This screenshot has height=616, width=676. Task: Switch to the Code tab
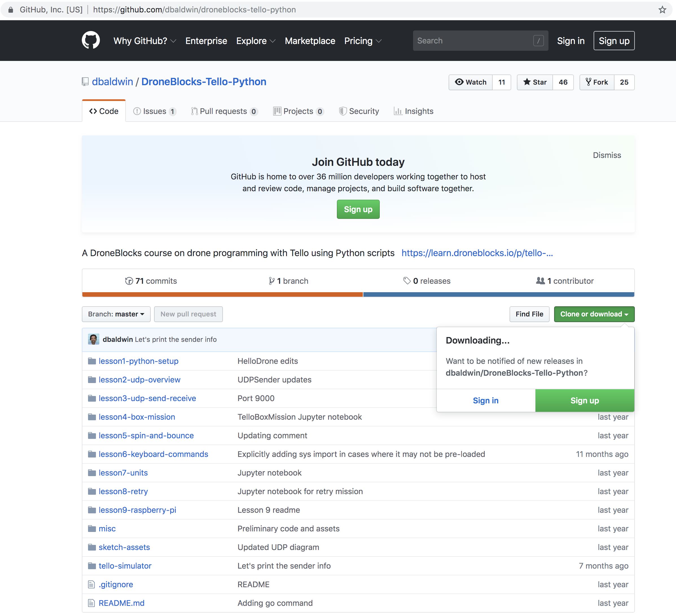[104, 111]
